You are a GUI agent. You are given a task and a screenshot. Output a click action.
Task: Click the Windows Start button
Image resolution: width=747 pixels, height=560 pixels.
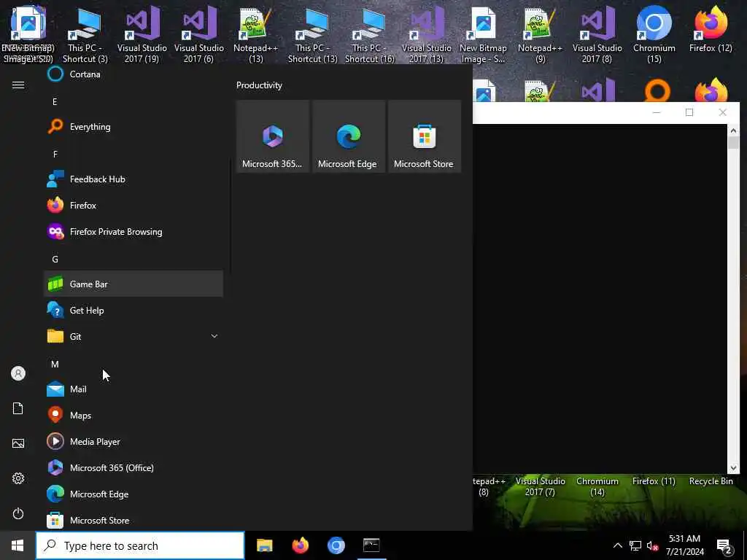(x=18, y=545)
